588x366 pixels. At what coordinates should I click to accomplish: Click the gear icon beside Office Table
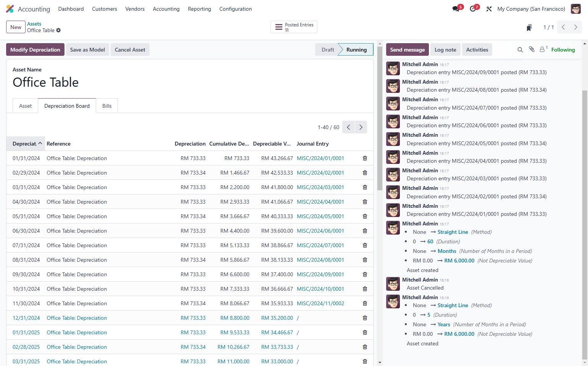pyautogui.click(x=58, y=30)
